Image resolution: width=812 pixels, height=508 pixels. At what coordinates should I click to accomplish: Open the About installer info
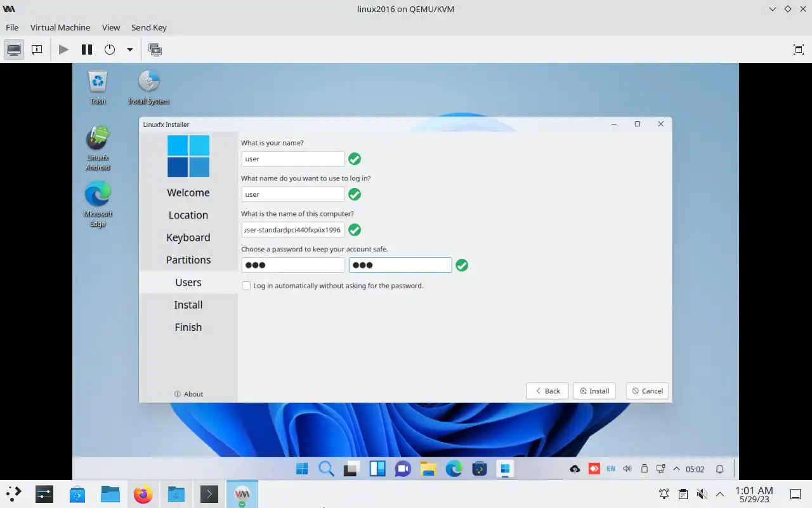(x=188, y=394)
